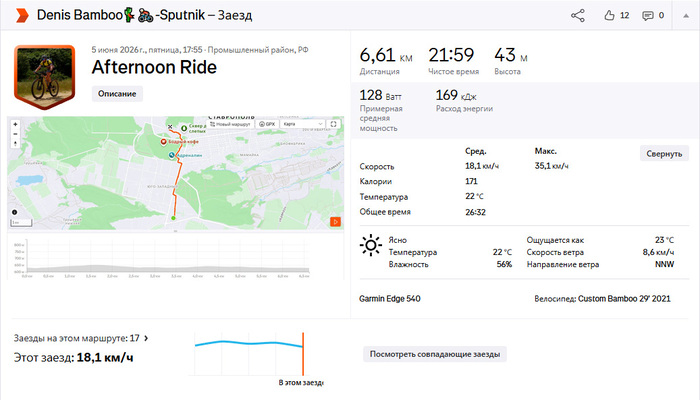Click the Custom Bamboo 29' 2021 bike link
Screen dimensions: 700x400
[624, 299]
